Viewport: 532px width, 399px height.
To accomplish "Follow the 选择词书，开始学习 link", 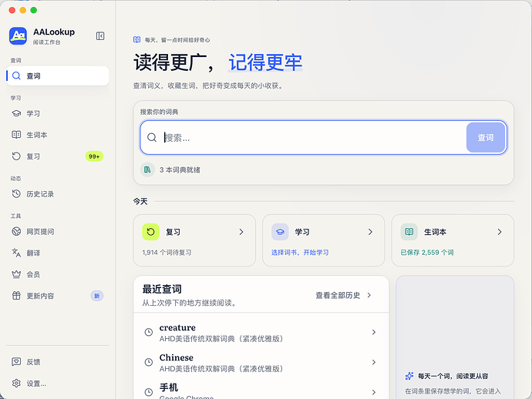I will (300, 253).
